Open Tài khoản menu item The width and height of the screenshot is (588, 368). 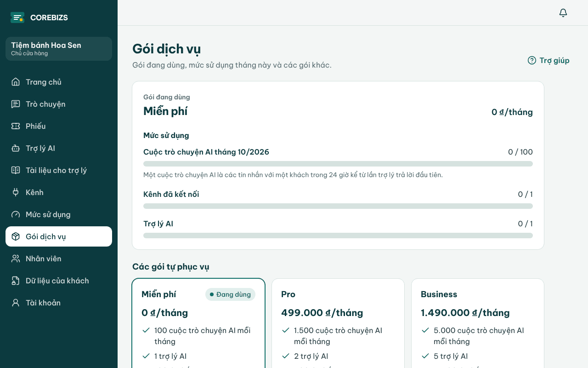(59, 303)
